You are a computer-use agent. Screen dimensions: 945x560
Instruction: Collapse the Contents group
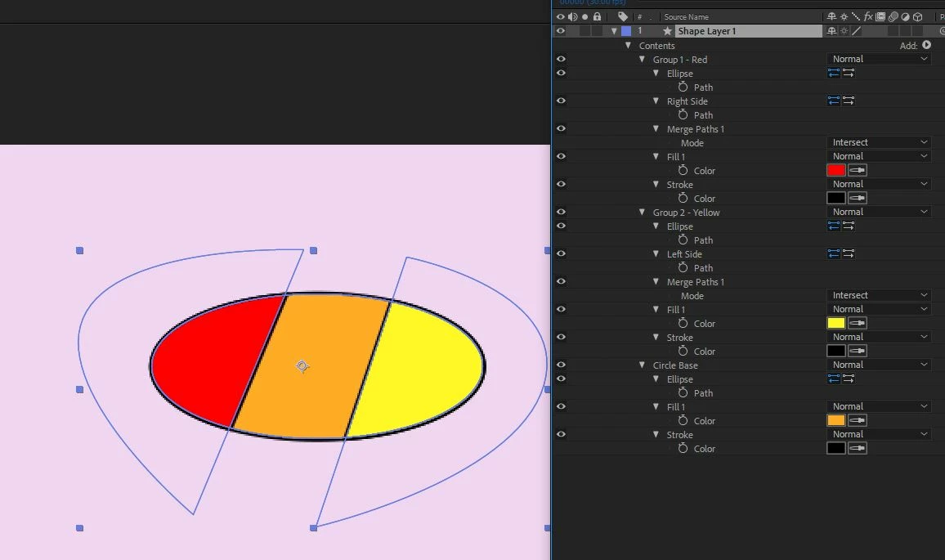[628, 45]
